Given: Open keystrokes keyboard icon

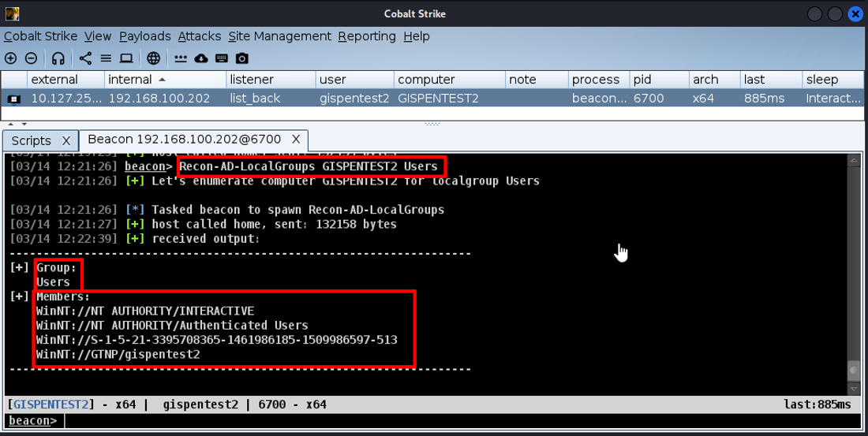Looking at the screenshot, I should (x=222, y=58).
